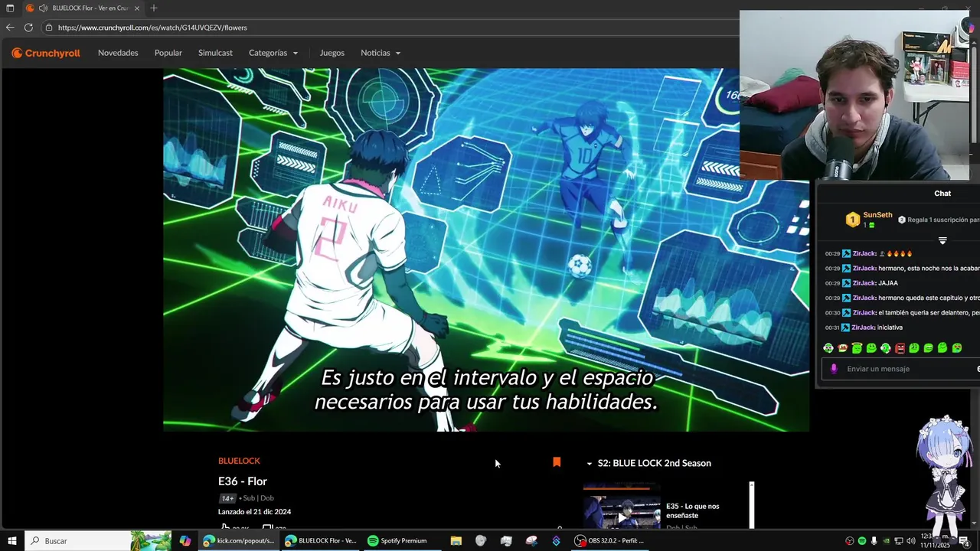The image size is (980, 551).
Task: Pick the last emote in chat row
Action: [x=957, y=348]
